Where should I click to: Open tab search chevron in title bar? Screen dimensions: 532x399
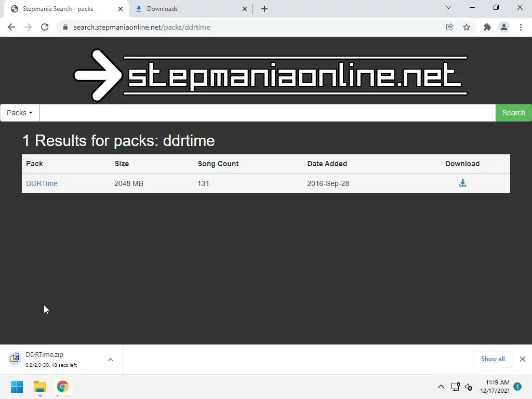click(448, 7)
